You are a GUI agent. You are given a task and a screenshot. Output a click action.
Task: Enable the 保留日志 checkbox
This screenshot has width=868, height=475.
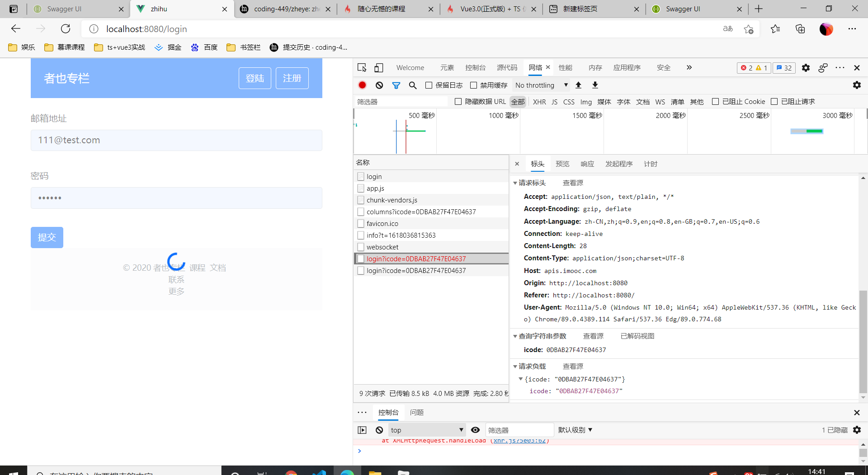[x=429, y=85]
